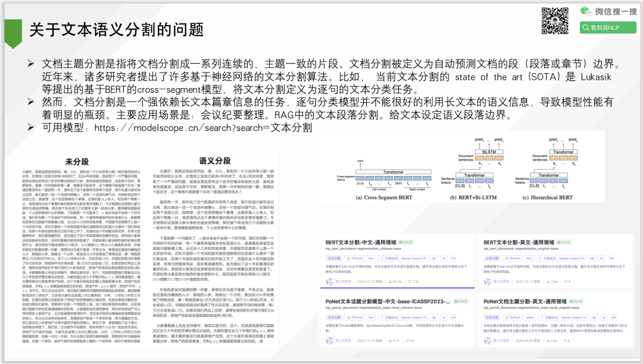
Task: Click the BiLSTM box in the diagram
Action: (x=489, y=152)
